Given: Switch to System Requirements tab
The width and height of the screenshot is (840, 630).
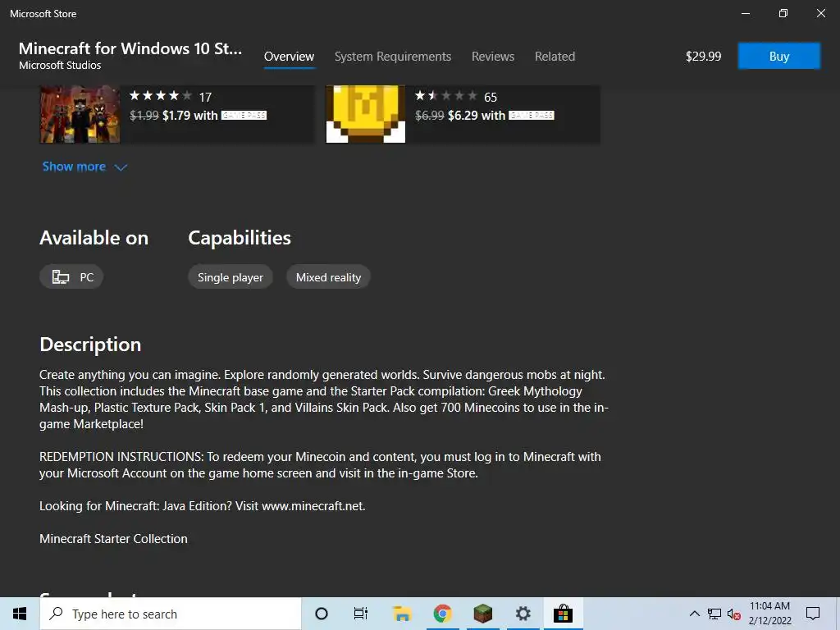Looking at the screenshot, I should (x=393, y=57).
